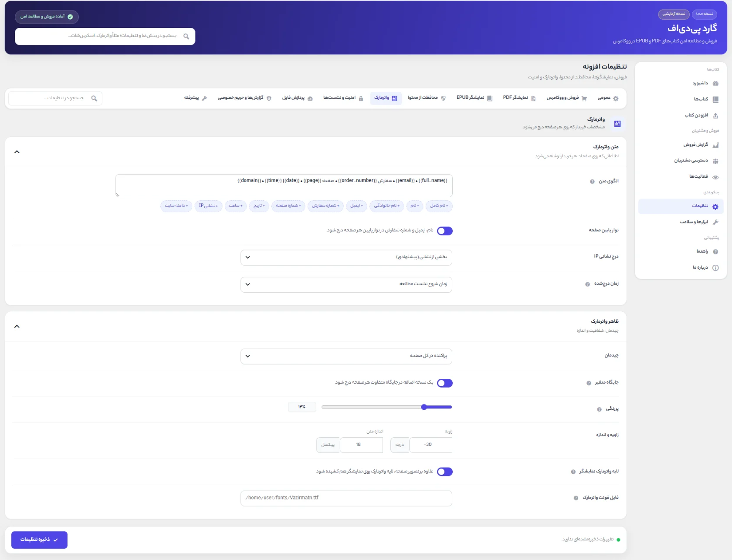Open داشبورد from the sidebar icon
The height and width of the screenshot is (560, 732).
click(715, 83)
